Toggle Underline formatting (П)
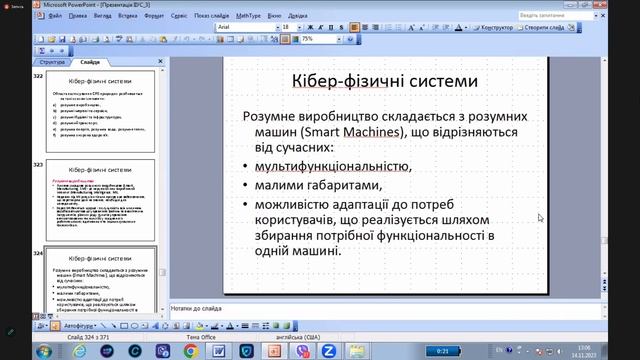 click(331, 27)
